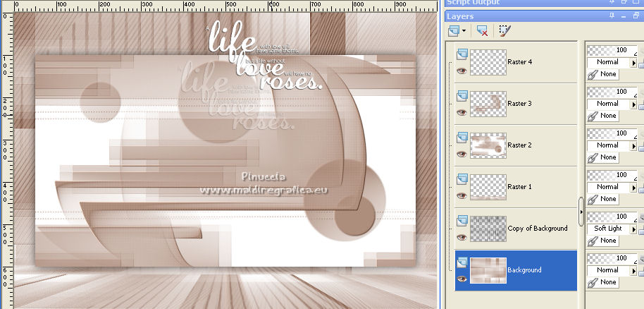Open Raster 4 blend mode dropdown arrow
Viewport: 644px width, 309px height.
coord(633,63)
